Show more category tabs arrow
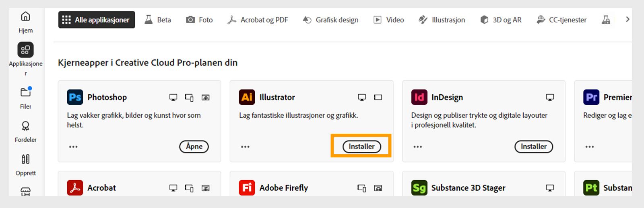The image size is (644, 208). (x=627, y=19)
